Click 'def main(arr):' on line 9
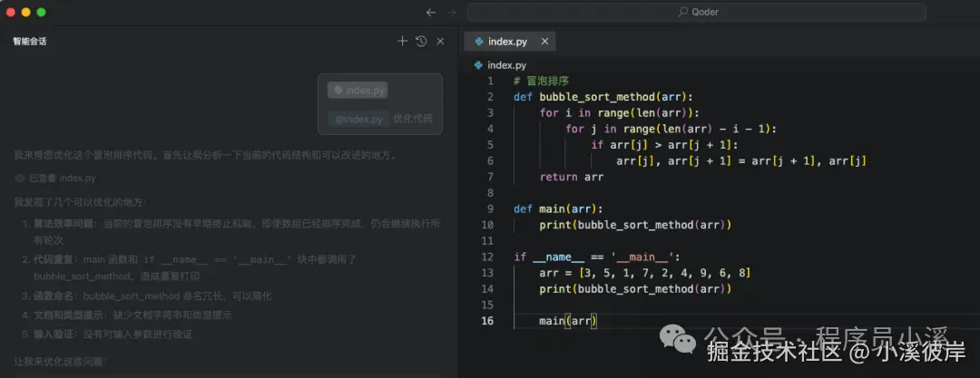 559,208
